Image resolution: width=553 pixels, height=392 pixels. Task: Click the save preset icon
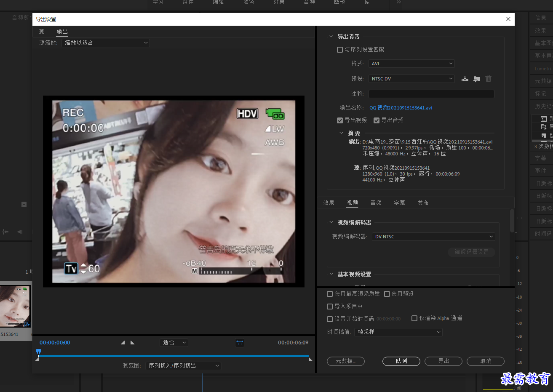(465, 79)
